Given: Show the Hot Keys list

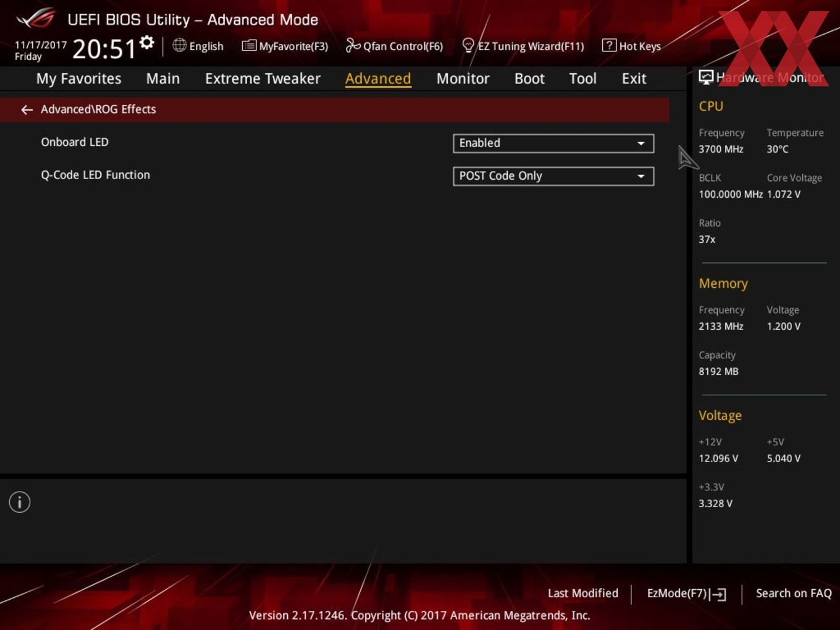Looking at the screenshot, I should (631, 46).
